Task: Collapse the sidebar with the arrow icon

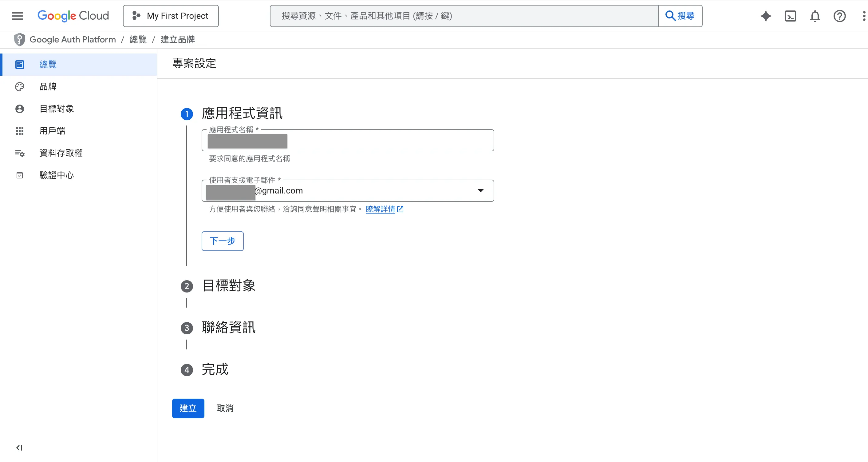Action: 19,448
